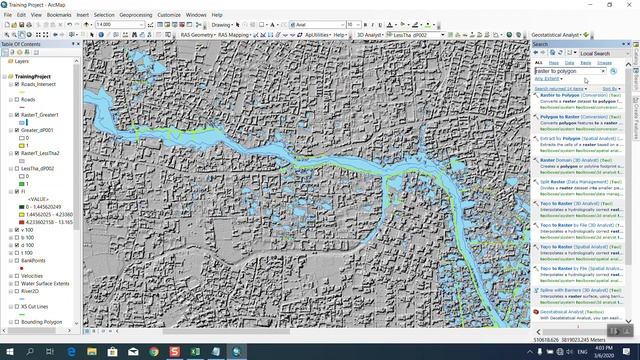Open Chrome from the Windows taskbar

coord(154,351)
